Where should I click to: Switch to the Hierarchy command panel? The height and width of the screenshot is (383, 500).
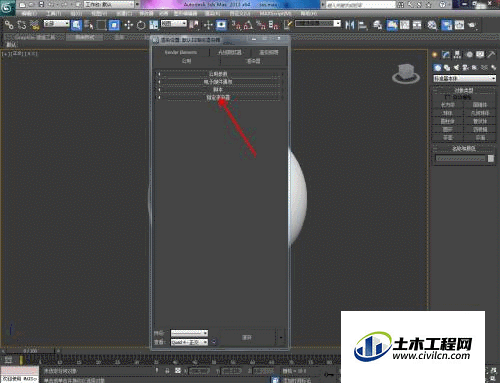pyautogui.click(x=457, y=54)
